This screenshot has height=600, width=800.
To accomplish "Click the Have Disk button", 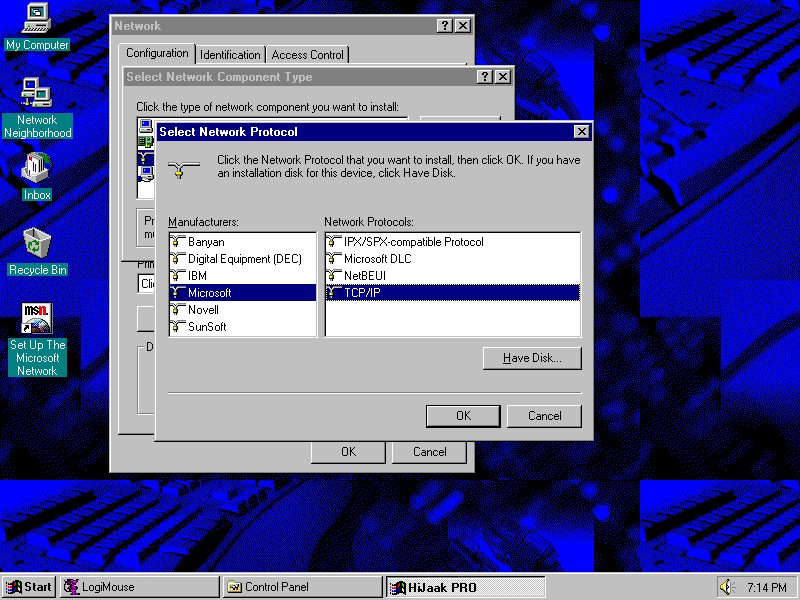I will (x=531, y=358).
